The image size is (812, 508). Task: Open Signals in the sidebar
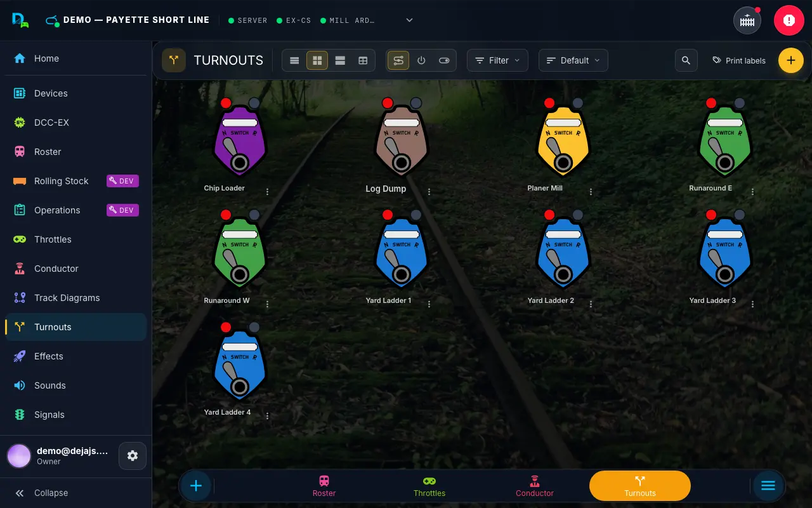(x=76, y=415)
